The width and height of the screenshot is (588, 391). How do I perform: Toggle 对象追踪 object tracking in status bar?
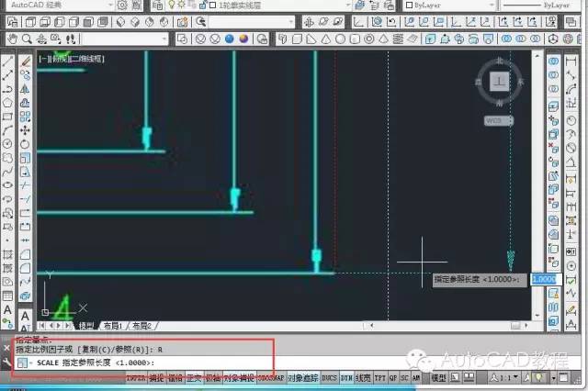(x=303, y=378)
